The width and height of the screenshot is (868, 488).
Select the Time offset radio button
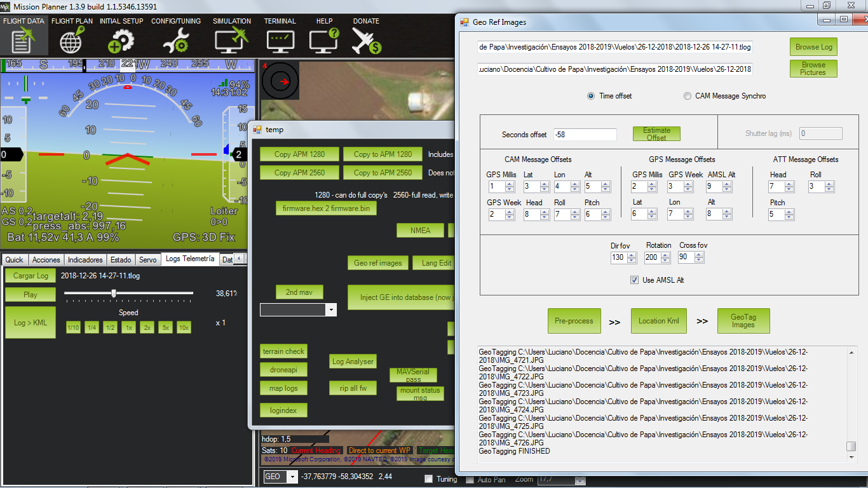pyautogui.click(x=591, y=96)
